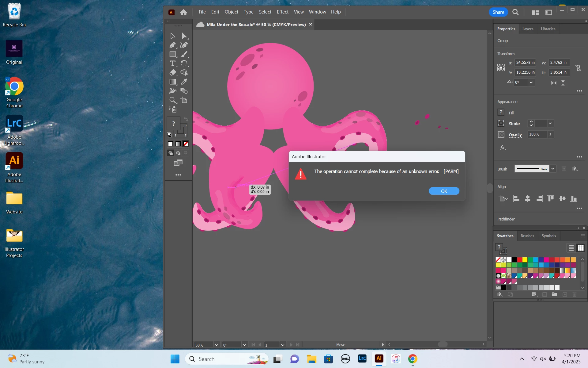588x368 pixels.
Task: Select the Direct Selection tool
Action: [x=184, y=36]
